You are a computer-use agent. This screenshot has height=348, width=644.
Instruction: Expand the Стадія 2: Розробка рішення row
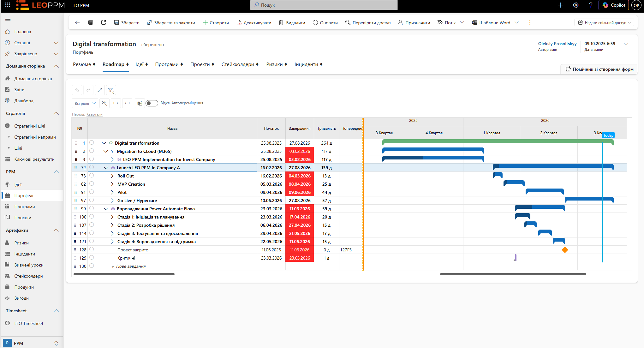112,225
